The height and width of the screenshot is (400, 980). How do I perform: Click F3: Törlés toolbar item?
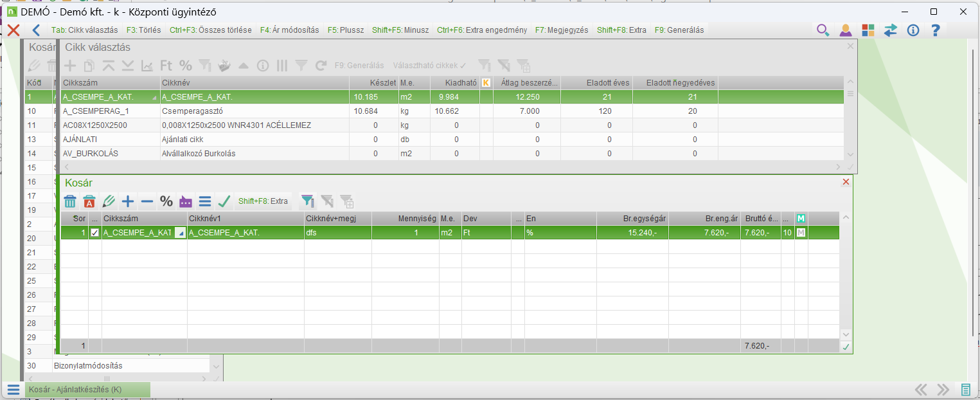click(143, 30)
